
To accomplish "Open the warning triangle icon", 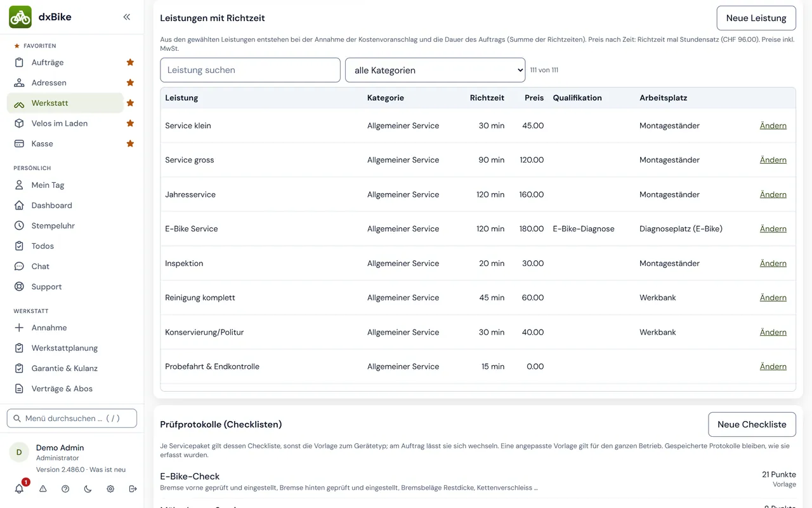I will click(43, 489).
